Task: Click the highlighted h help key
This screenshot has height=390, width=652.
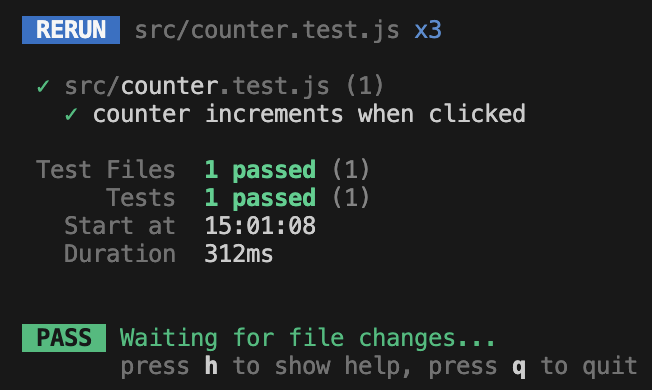Action: 211,366
